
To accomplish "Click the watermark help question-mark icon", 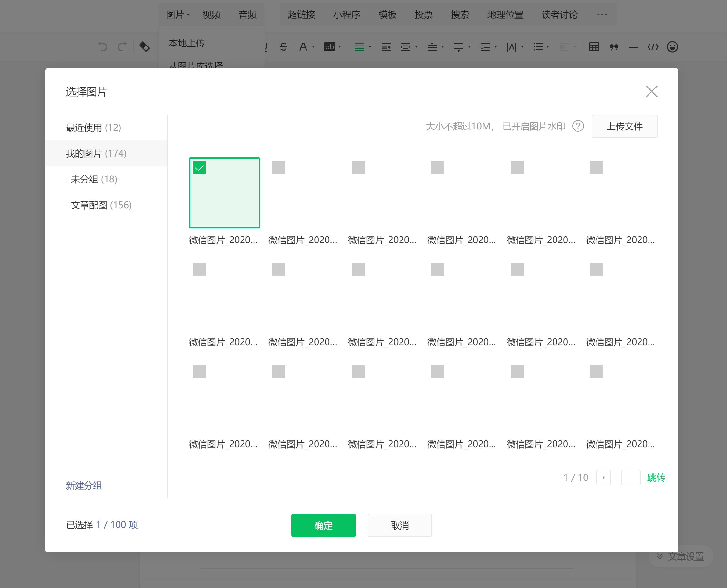I will [578, 126].
